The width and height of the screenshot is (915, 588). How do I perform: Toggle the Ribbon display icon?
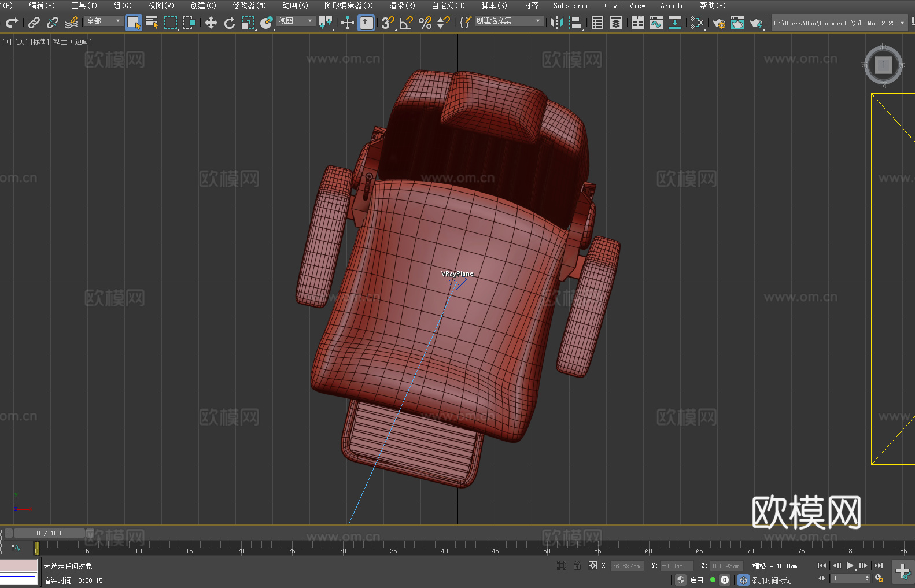pyautogui.click(x=638, y=23)
